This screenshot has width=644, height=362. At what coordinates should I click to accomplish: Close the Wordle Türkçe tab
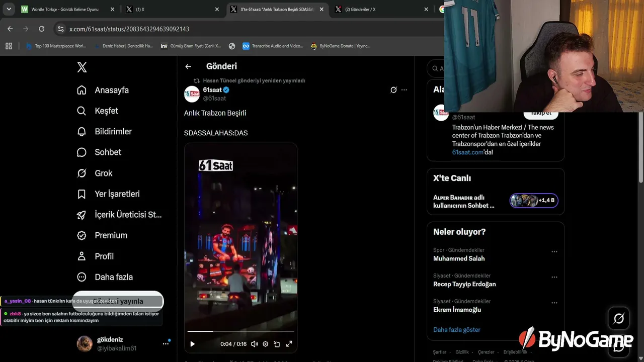tap(113, 9)
